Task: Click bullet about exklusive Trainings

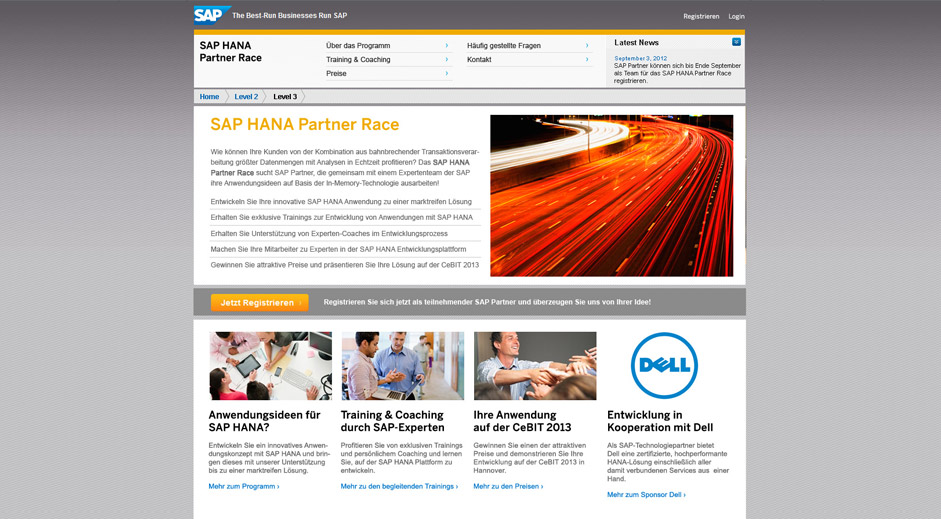Action: (341, 217)
